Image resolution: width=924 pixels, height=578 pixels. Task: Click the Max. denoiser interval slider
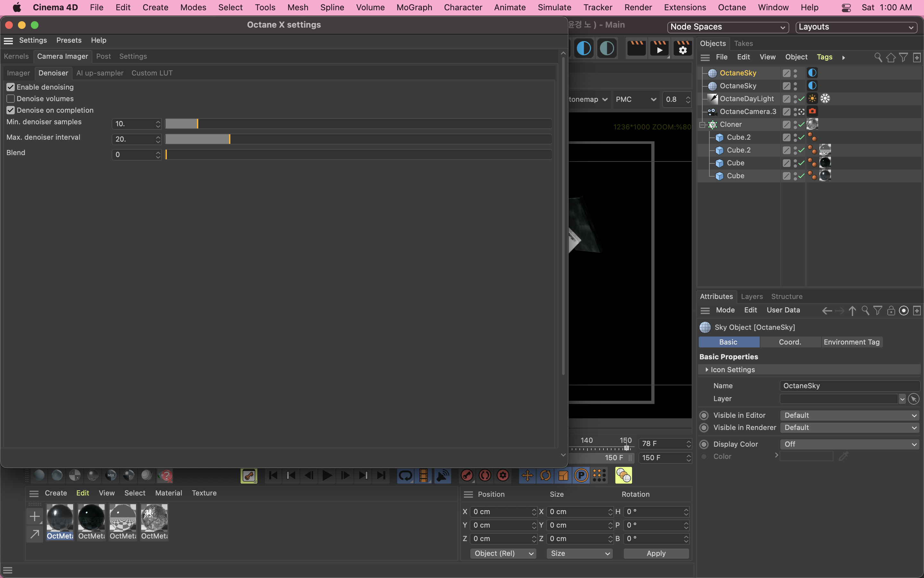point(358,139)
